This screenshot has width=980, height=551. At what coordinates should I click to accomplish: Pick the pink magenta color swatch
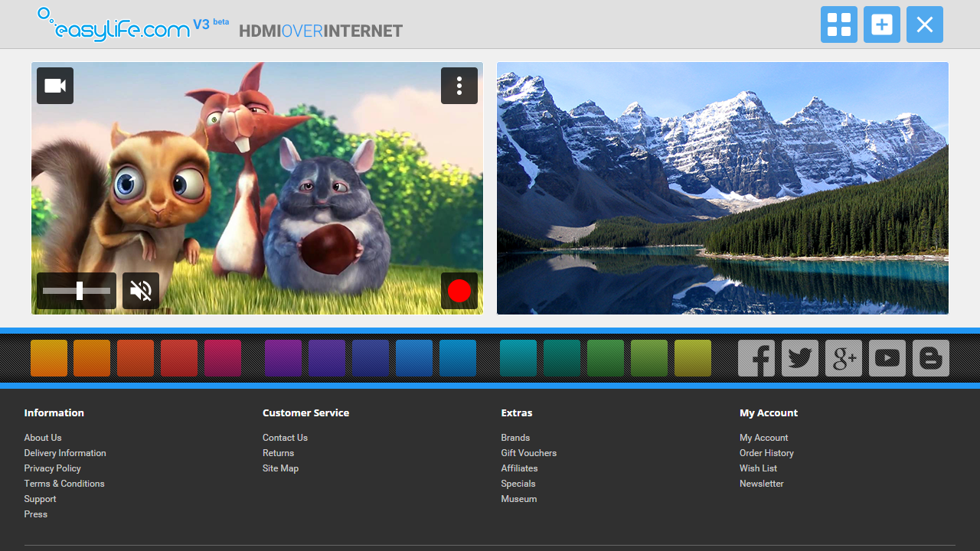point(223,358)
